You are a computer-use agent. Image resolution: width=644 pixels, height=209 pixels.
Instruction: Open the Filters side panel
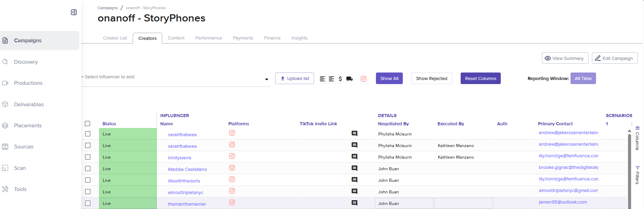(x=638, y=175)
